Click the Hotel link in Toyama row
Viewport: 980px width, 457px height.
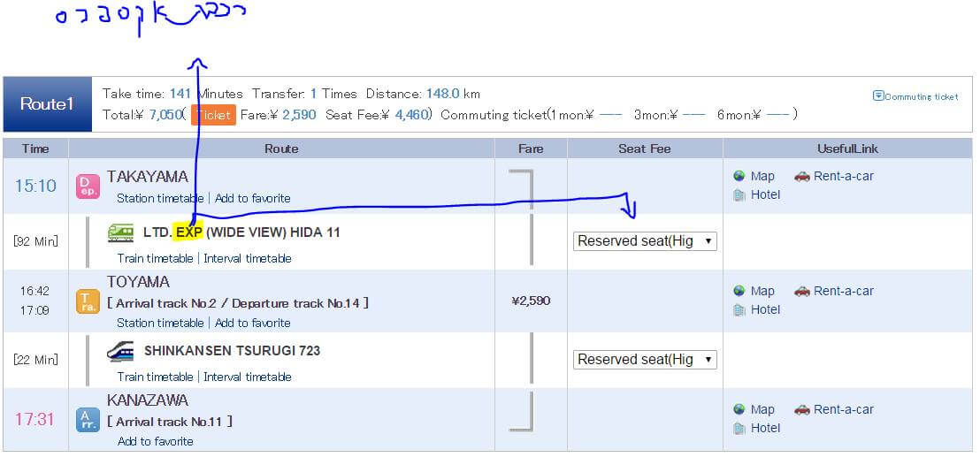(765, 309)
